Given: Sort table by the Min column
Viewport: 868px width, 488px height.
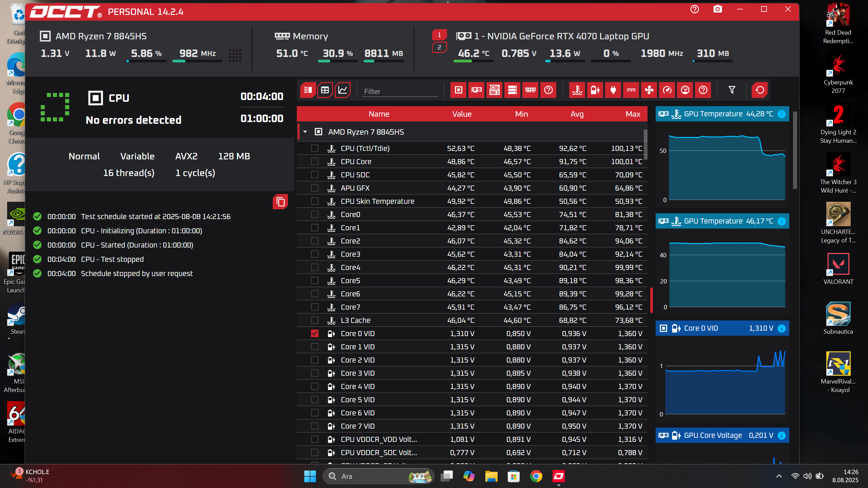Looking at the screenshot, I should click(x=521, y=114).
